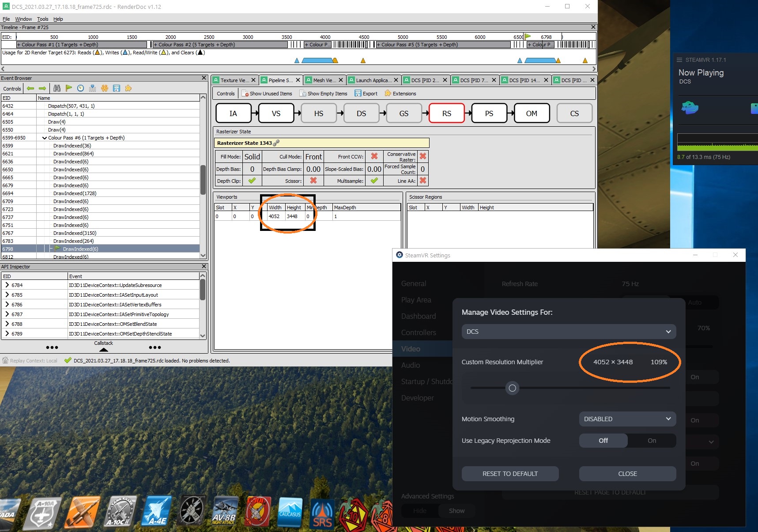This screenshot has height=532, width=758.
Task: Click the timeline horizontal scrollbar
Action: click(298, 68)
